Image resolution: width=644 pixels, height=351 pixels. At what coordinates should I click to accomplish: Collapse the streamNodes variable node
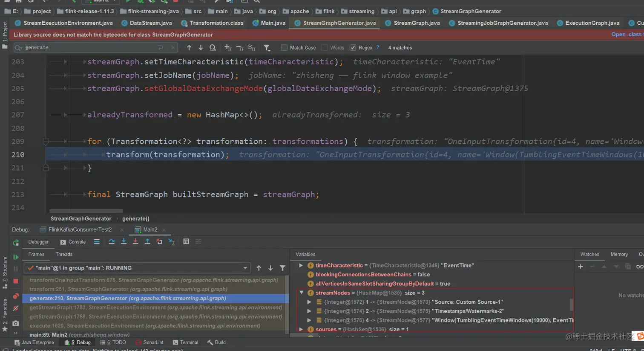[x=302, y=293]
